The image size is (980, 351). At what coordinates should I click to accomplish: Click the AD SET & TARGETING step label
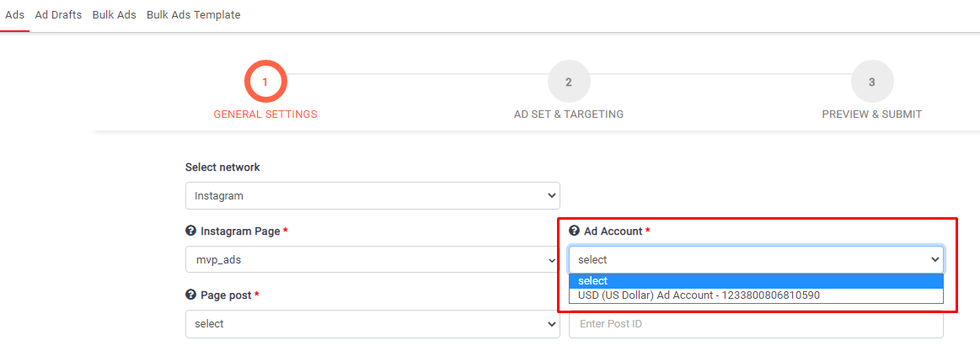click(x=569, y=114)
